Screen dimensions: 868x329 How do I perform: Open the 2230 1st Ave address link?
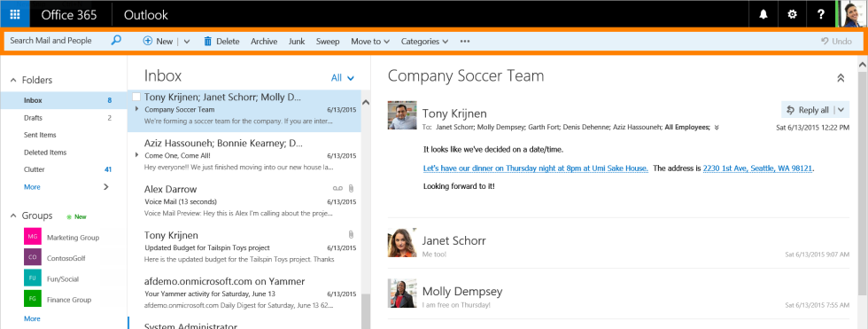pos(758,168)
